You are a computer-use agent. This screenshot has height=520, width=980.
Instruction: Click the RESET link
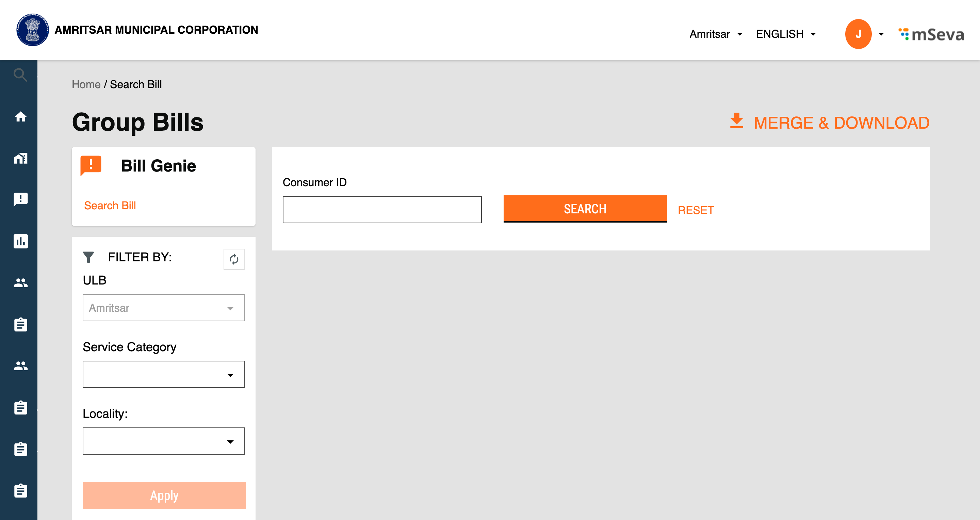(696, 210)
